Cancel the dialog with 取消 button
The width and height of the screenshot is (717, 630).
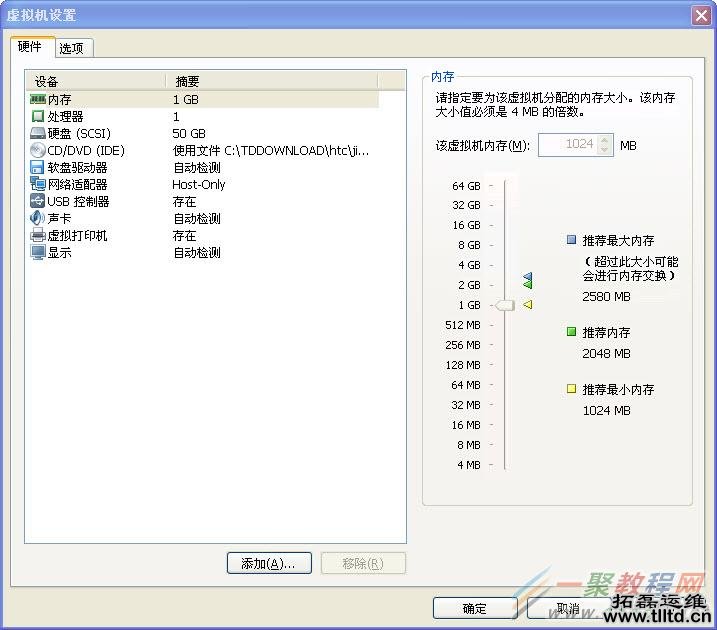(x=568, y=609)
